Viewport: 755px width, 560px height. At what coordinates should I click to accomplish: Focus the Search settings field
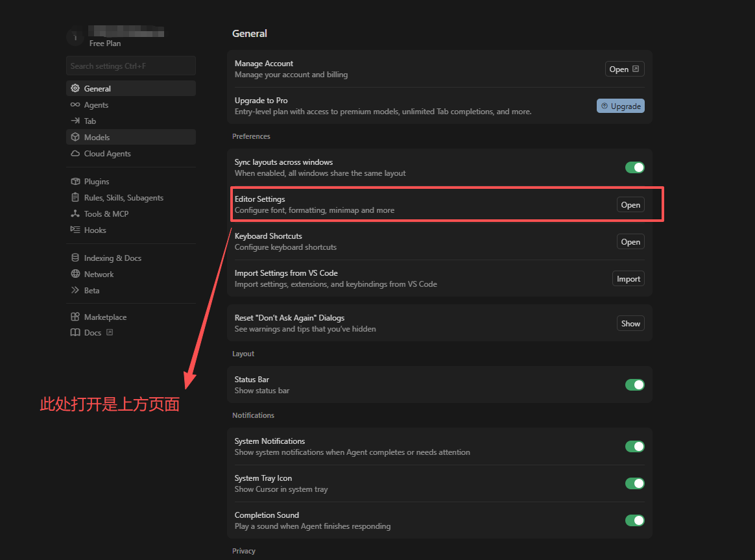click(x=131, y=66)
